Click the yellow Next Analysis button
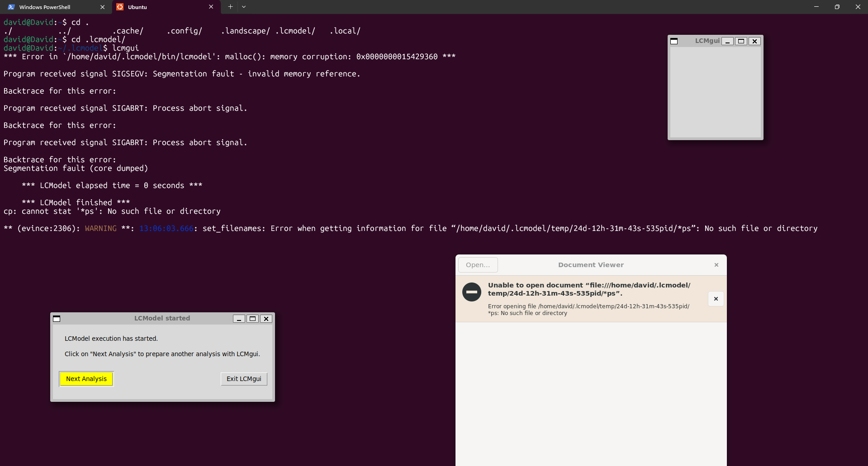Viewport: 868px width, 466px height. click(x=86, y=379)
